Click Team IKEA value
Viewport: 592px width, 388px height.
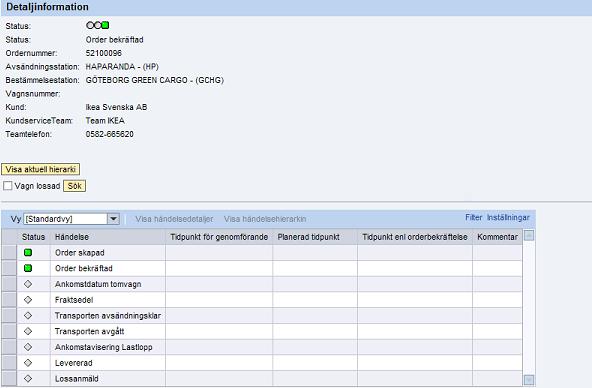pos(105,121)
